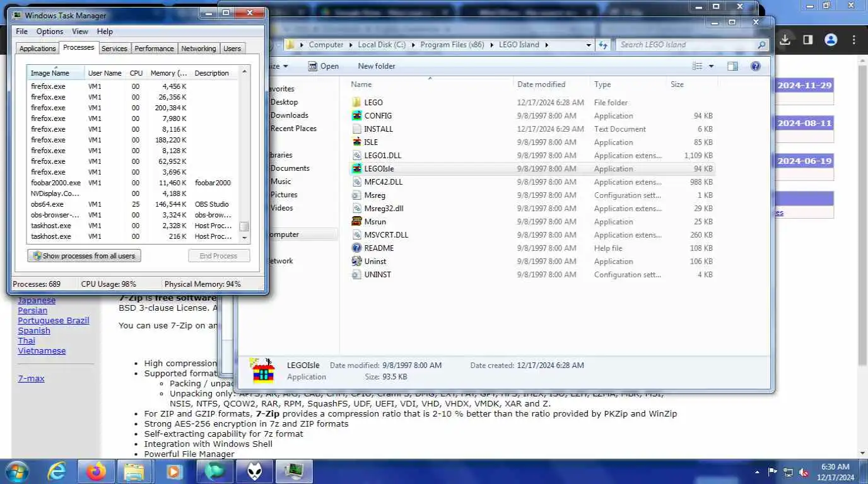
Task: Click the Windows Explorer taskbar icon
Action: [134, 471]
